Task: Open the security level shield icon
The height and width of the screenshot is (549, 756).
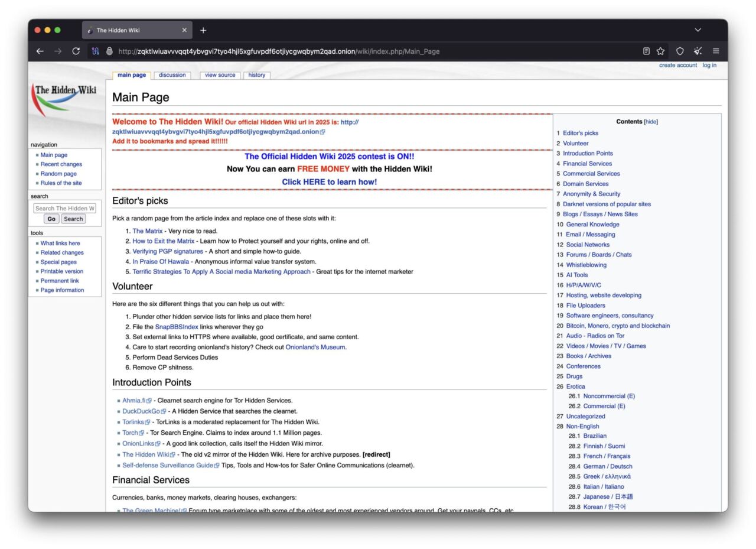Action: pyautogui.click(x=679, y=51)
